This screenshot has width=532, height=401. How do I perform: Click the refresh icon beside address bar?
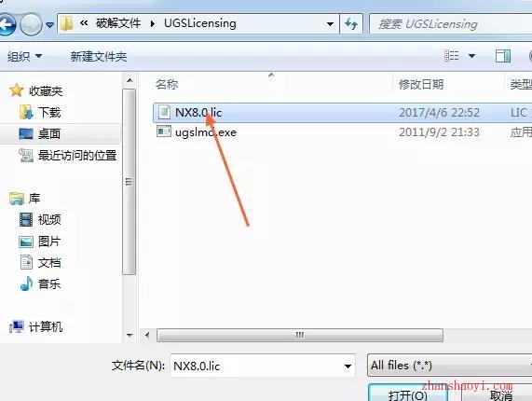(x=351, y=23)
